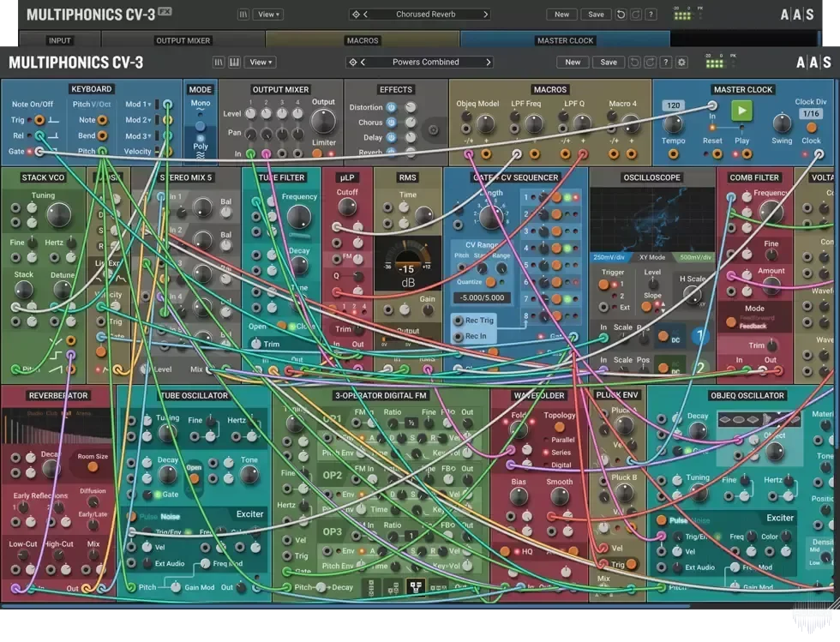Click Oscilloscope Slope direction button
The image size is (840, 642).
point(646,307)
